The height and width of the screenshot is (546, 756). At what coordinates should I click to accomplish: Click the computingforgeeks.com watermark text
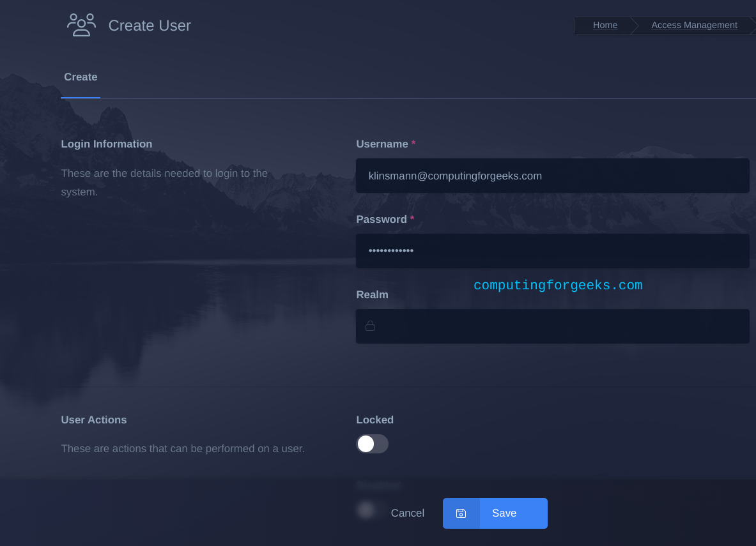coord(557,285)
